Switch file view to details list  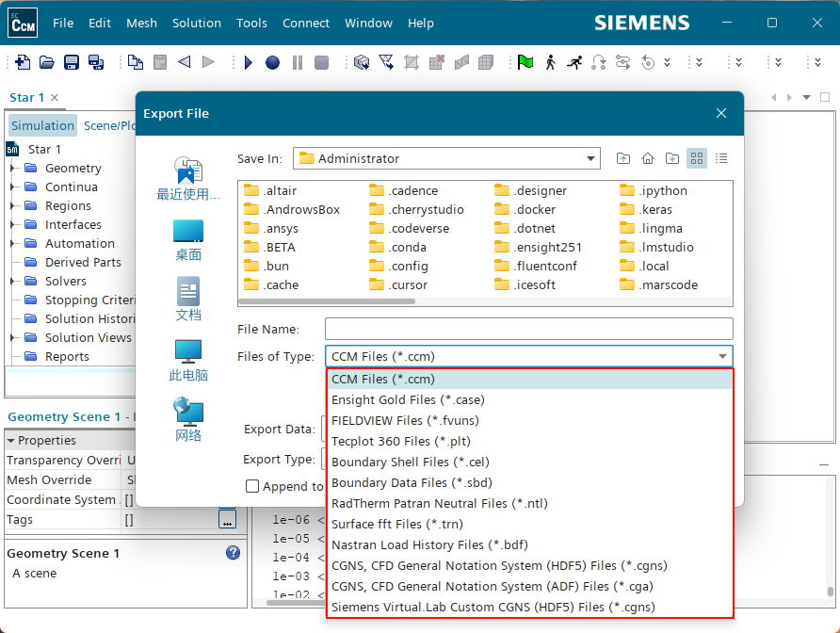tap(721, 158)
